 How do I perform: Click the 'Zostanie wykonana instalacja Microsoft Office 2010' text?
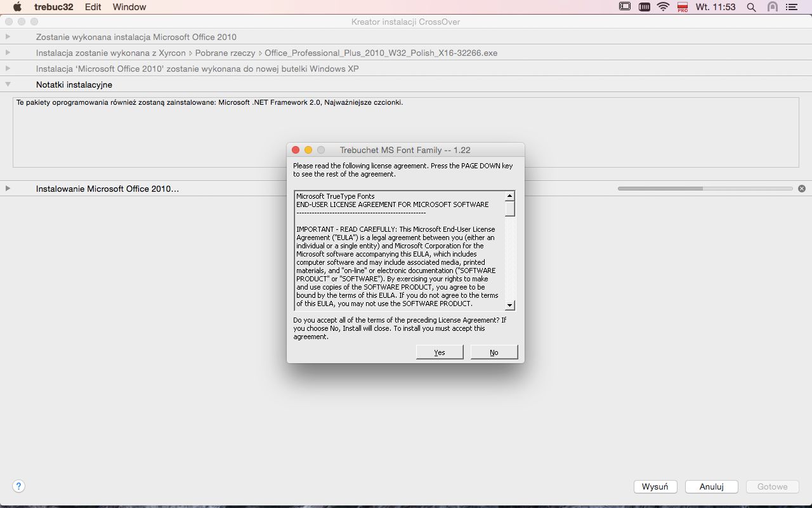[136, 37]
